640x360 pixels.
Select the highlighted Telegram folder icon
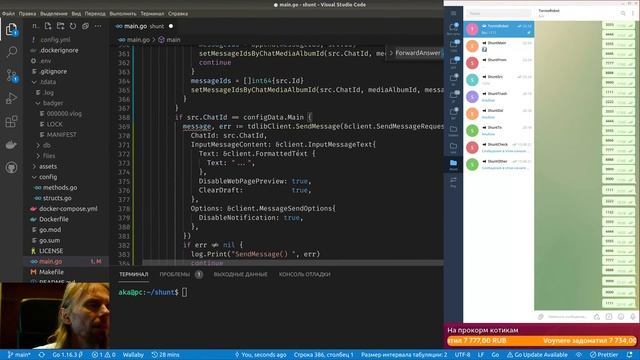(x=453, y=164)
